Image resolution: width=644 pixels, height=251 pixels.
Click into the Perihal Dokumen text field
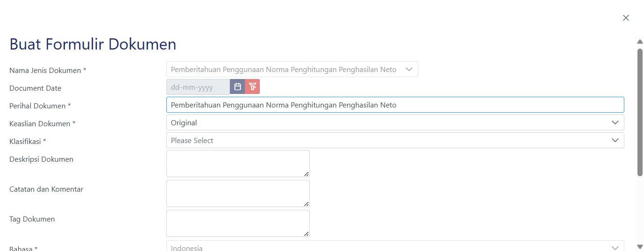(x=395, y=105)
